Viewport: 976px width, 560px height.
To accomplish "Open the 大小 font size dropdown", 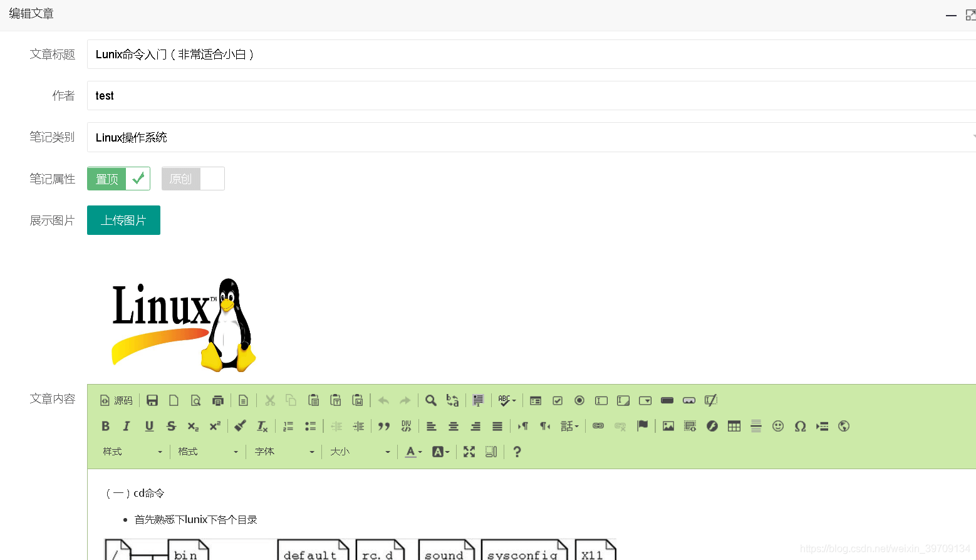I will (360, 452).
